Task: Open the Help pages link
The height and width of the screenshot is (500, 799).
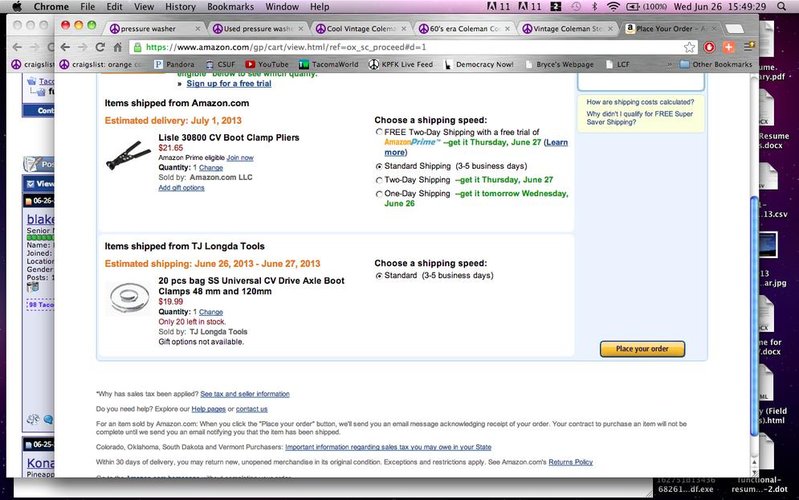Action: [208, 409]
